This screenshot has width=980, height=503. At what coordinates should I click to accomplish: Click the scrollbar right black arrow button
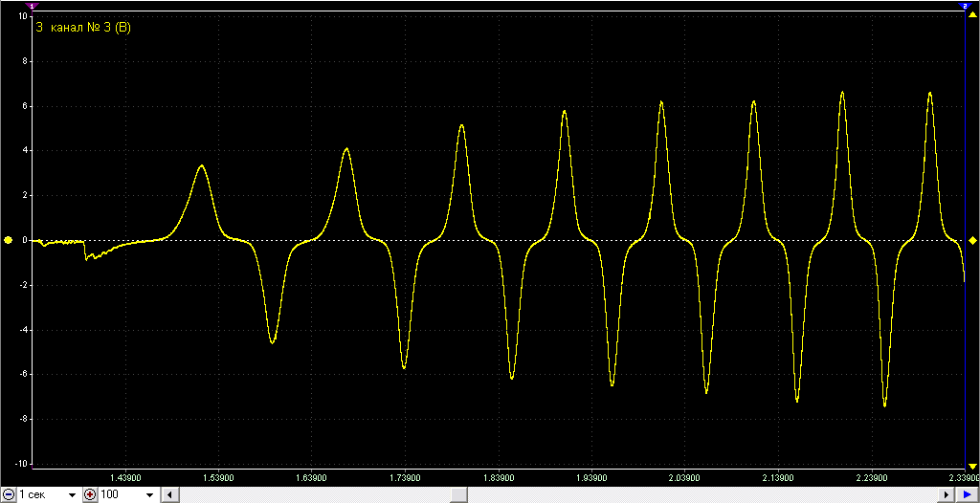click(948, 495)
